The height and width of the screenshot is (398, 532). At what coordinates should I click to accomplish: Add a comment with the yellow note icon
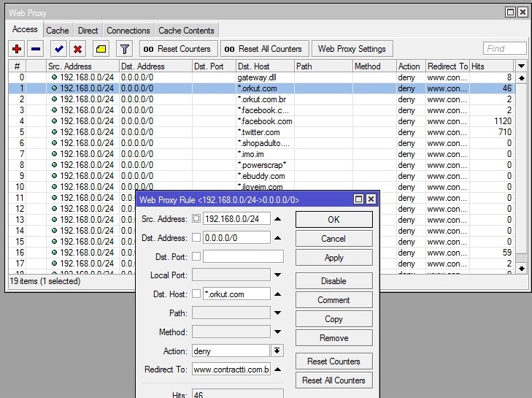[x=101, y=49]
